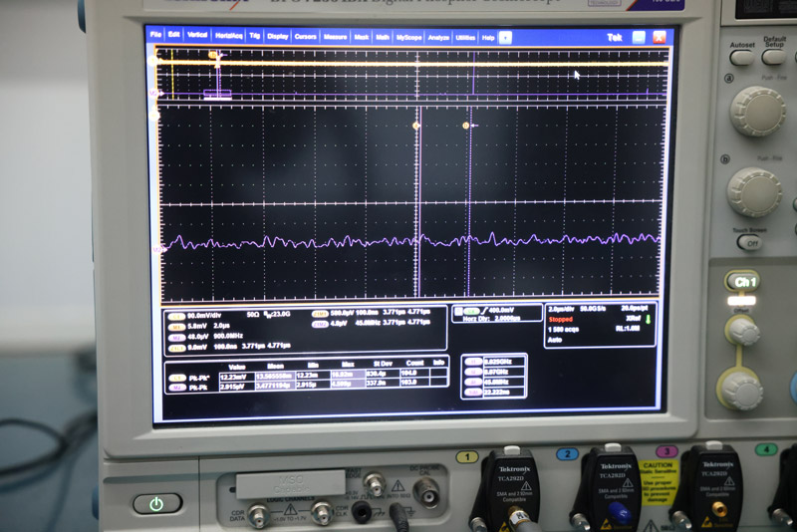797x532 pixels.
Task: Click the Z1C1 zoom badge
Action: [x=176, y=348]
